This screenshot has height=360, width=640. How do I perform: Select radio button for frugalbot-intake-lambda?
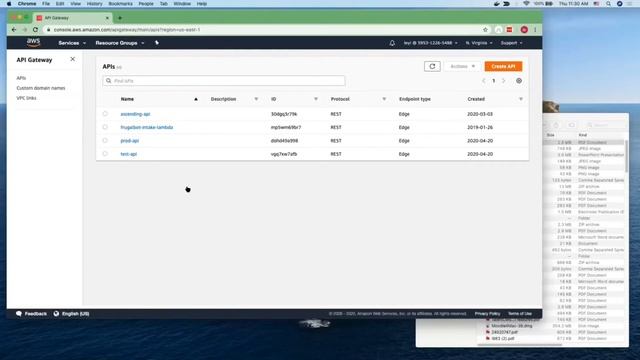(x=105, y=127)
